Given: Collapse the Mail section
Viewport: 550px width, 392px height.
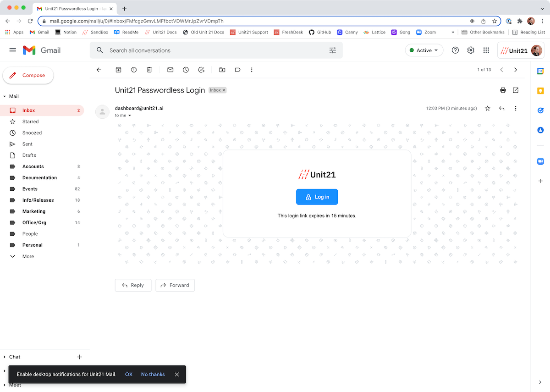Looking at the screenshot, I should click(x=5, y=97).
